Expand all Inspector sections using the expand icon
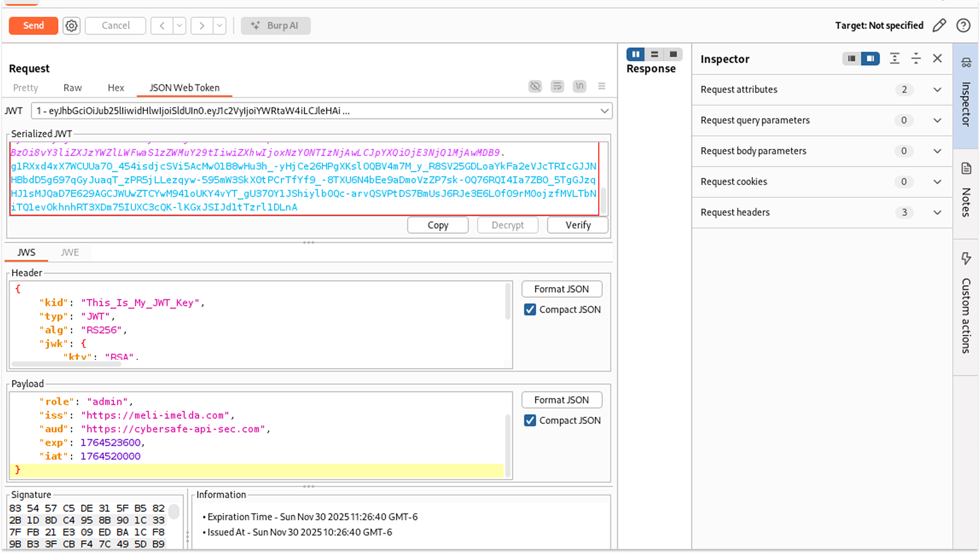 pyautogui.click(x=895, y=58)
